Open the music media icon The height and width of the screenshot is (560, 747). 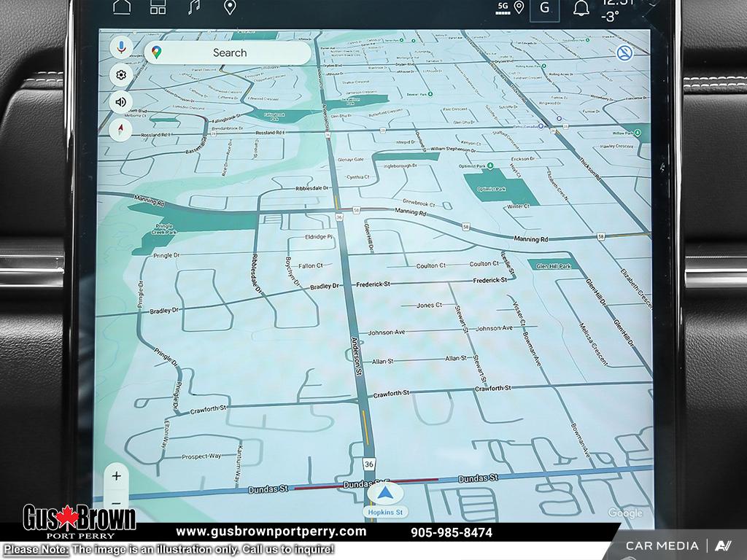[194, 7]
